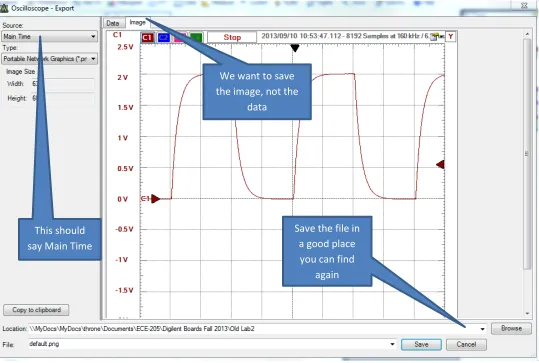Click the C1 label above the voltage axis

(x=117, y=35)
